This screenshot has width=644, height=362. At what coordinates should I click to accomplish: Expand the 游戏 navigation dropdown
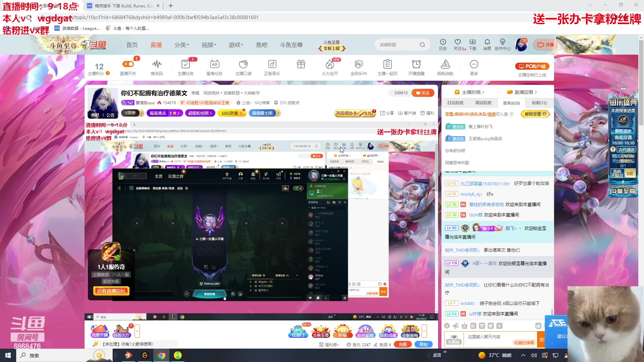(x=236, y=45)
